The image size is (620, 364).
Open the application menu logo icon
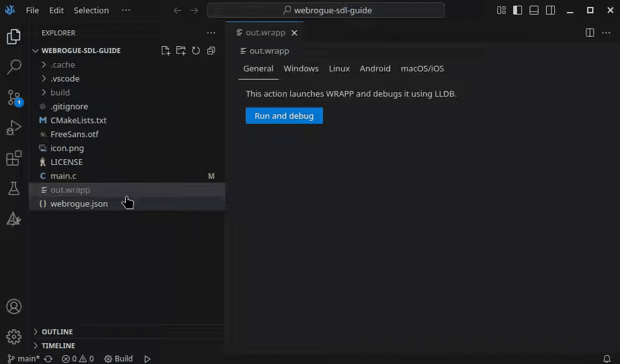pyautogui.click(x=10, y=10)
